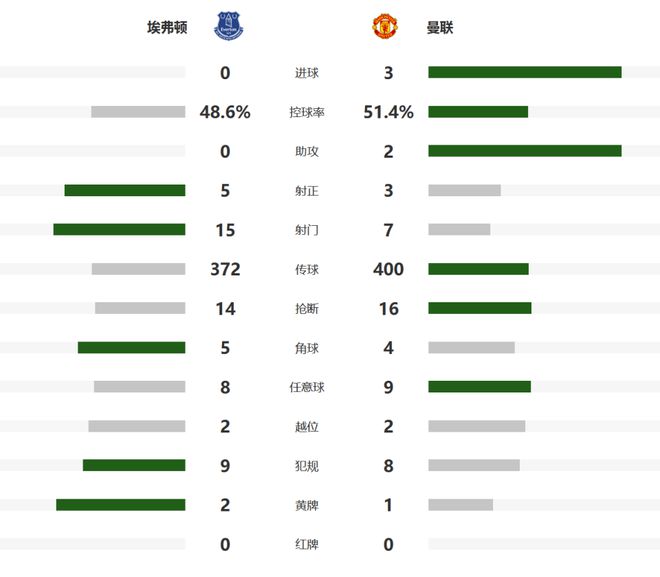This screenshot has width=660, height=577.
Task: Click the 红牌 stat label
Action: tap(307, 545)
